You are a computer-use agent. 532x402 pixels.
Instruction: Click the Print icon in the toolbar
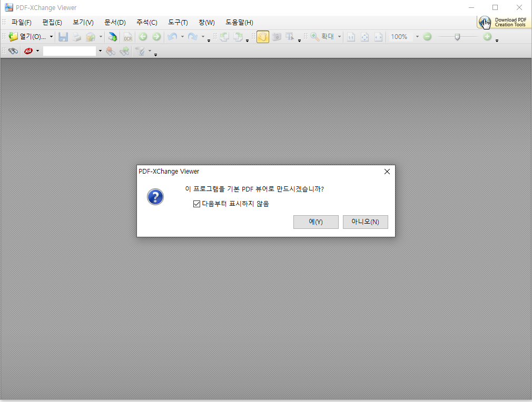76,37
